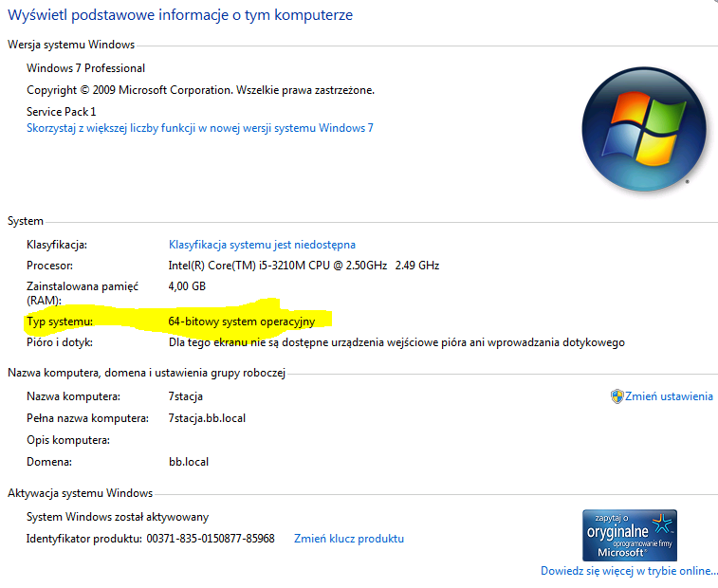Click the 'Zmień ustawienia' link text

click(669, 396)
